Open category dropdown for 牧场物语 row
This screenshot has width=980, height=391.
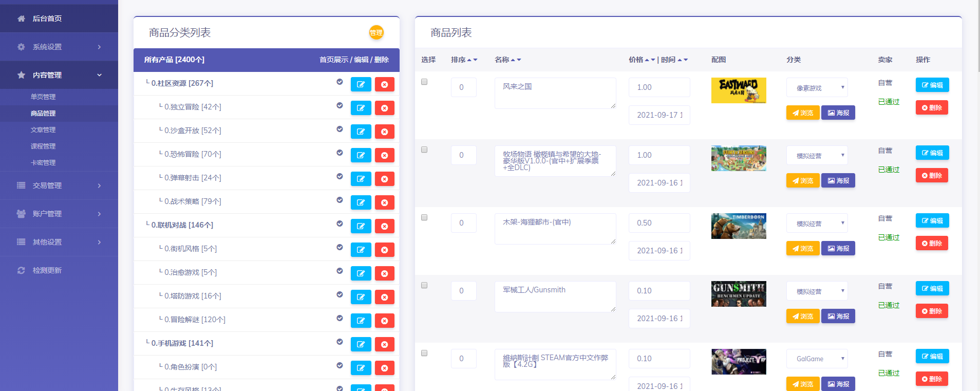817,155
